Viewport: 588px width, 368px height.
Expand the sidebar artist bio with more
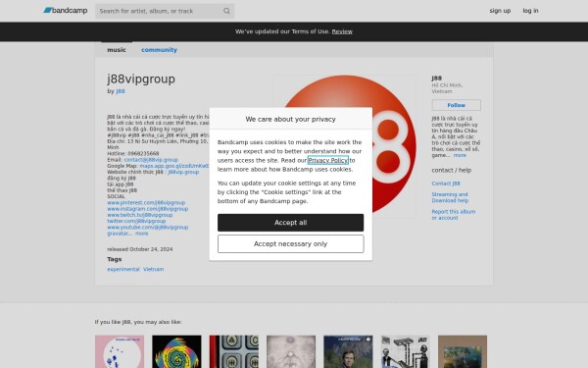[460, 155]
